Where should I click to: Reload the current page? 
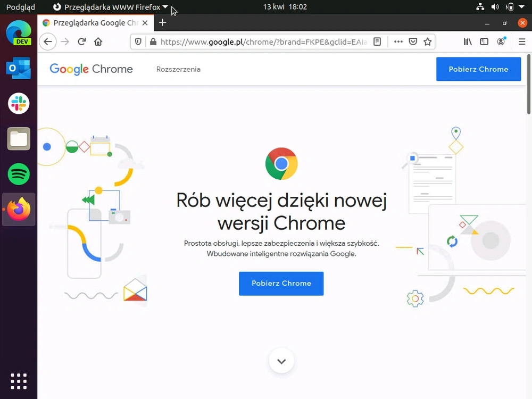[x=81, y=41]
